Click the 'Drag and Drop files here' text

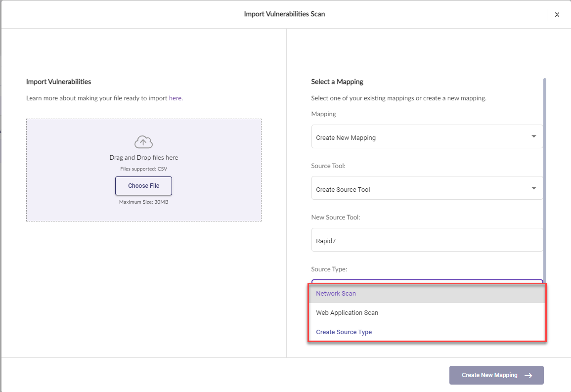pos(143,158)
